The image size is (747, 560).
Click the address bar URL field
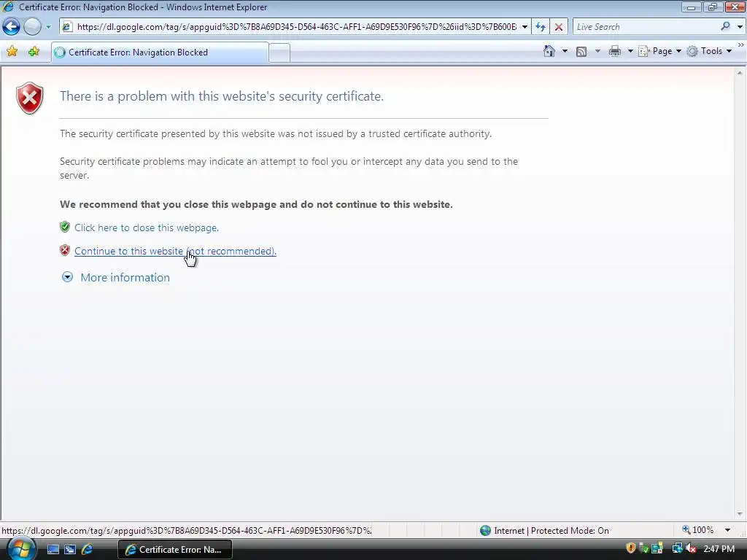[295, 27]
